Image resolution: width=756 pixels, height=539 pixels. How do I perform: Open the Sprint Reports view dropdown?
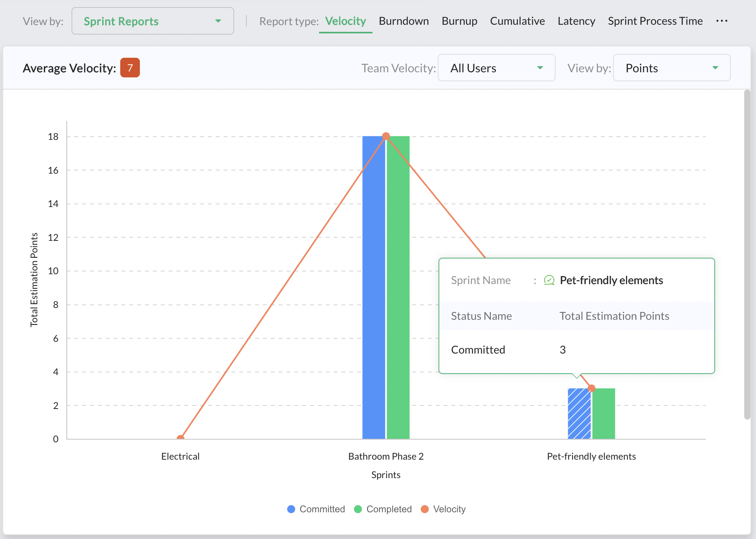(x=152, y=21)
